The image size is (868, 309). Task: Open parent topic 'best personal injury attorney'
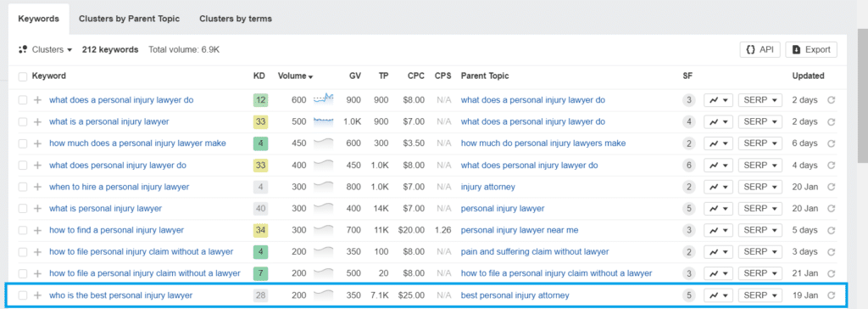click(x=515, y=295)
